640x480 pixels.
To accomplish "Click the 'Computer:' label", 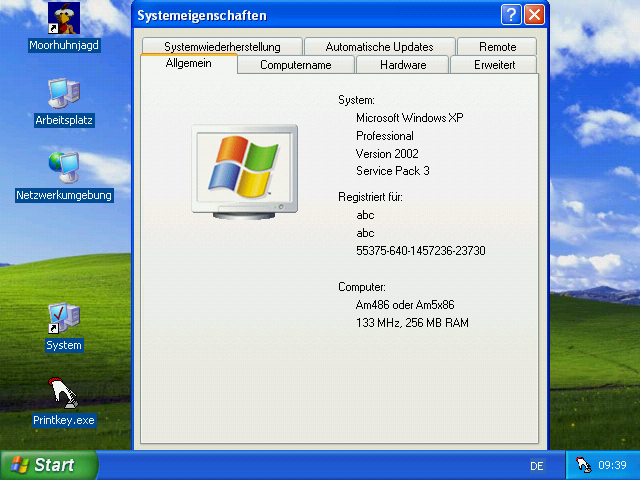I will pos(362,287).
